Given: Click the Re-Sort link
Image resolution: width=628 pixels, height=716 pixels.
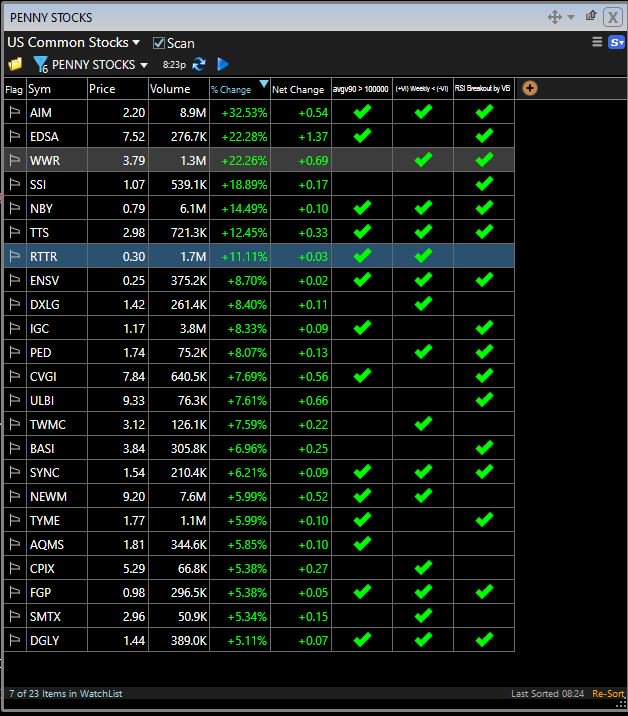Looking at the screenshot, I should pyautogui.click(x=608, y=693).
